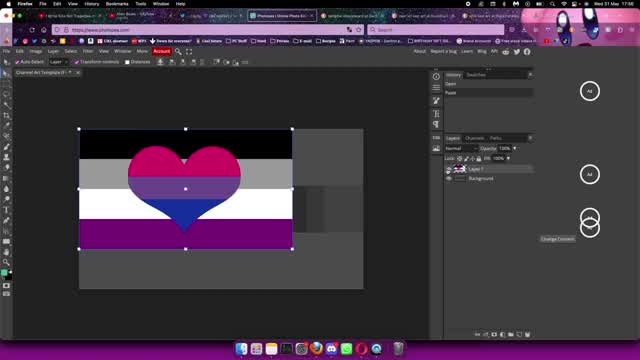The height and width of the screenshot is (360, 640).
Task: Click the search magnifier icon next to Account
Action: (x=178, y=51)
